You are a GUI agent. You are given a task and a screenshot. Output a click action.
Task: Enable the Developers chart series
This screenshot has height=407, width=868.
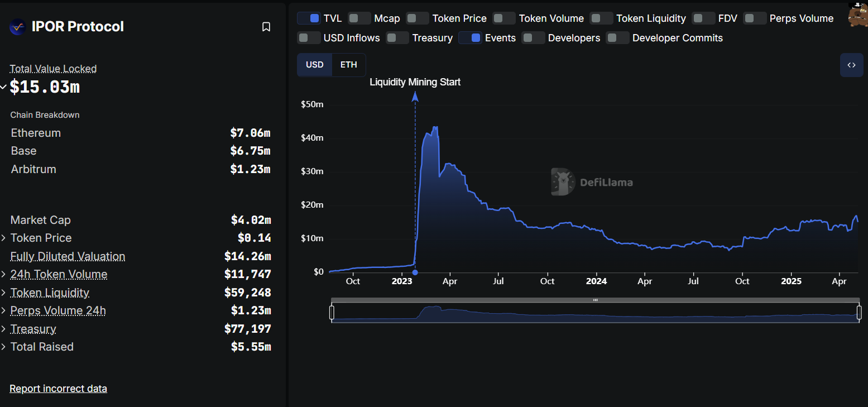coord(533,38)
